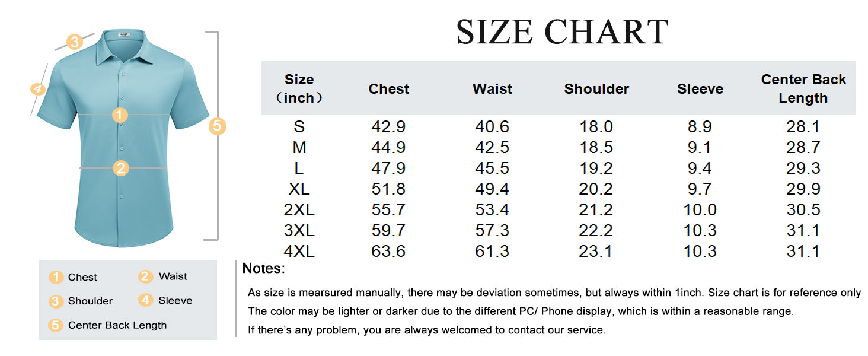
Task: Select the 4XL size row label
Action: [x=299, y=252]
